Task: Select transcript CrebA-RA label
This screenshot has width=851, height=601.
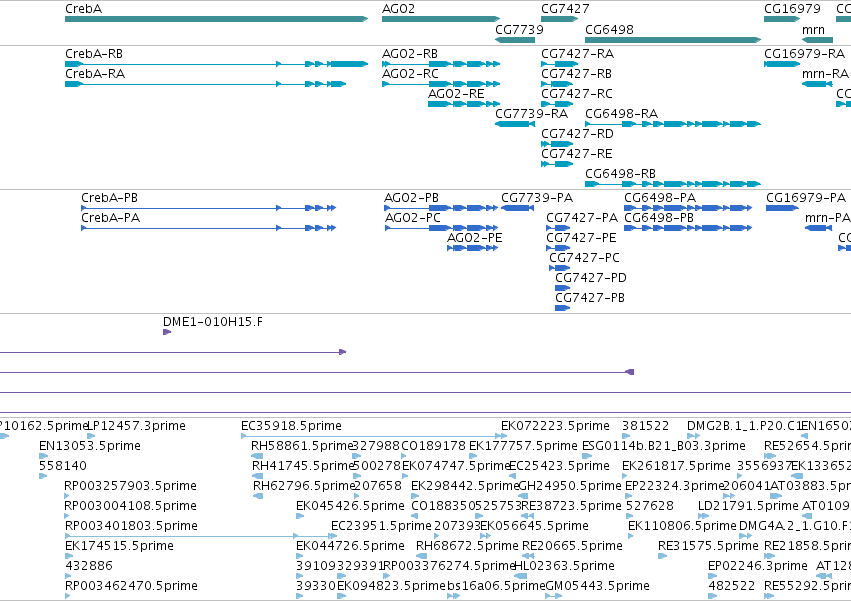Action: [x=95, y=74]
